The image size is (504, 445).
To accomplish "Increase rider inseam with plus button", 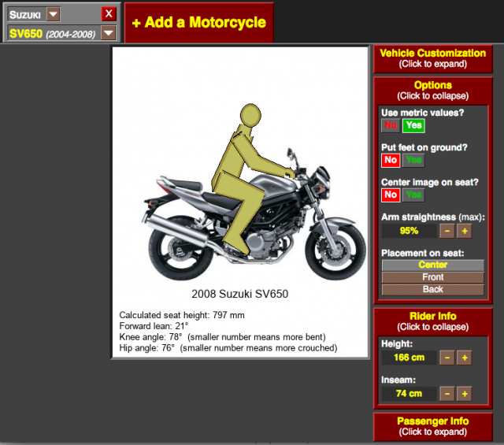I will pos(464,393).
